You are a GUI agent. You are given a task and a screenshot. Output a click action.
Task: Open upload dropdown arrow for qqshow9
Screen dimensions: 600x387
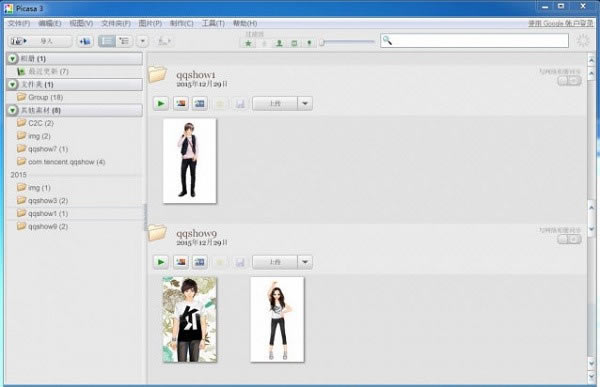tap(305, 262)
